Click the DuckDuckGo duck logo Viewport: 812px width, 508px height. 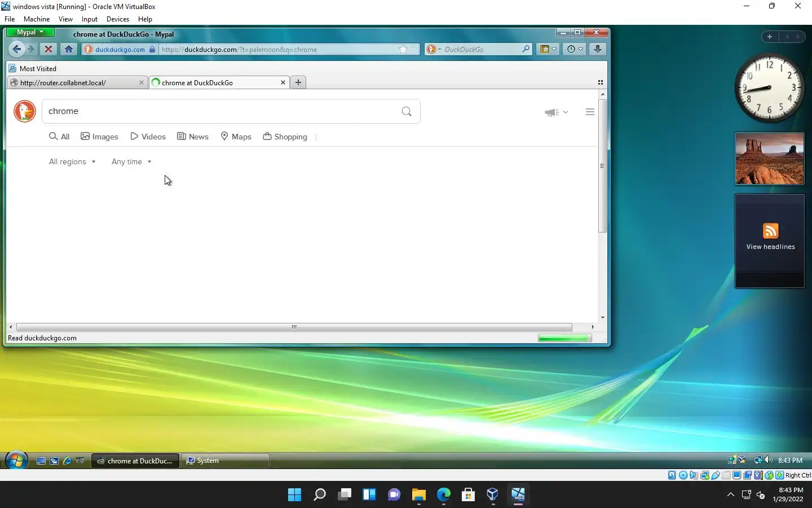pyautogui.click(x=25, y=111)
